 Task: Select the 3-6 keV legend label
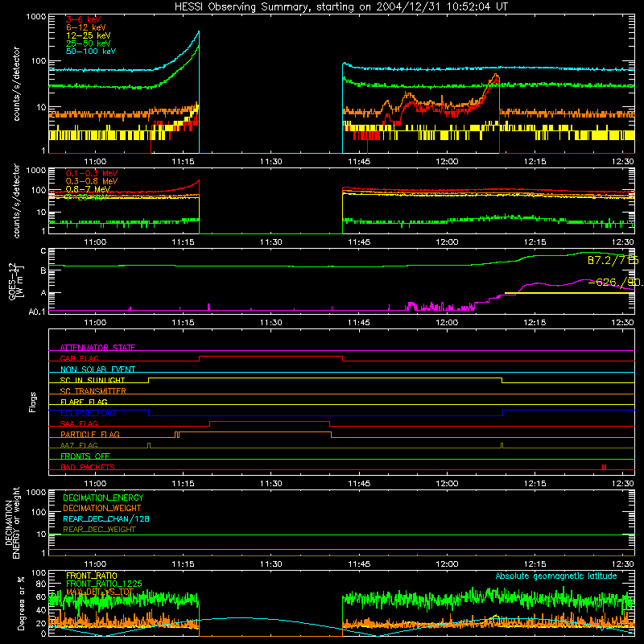coord(84,19)
